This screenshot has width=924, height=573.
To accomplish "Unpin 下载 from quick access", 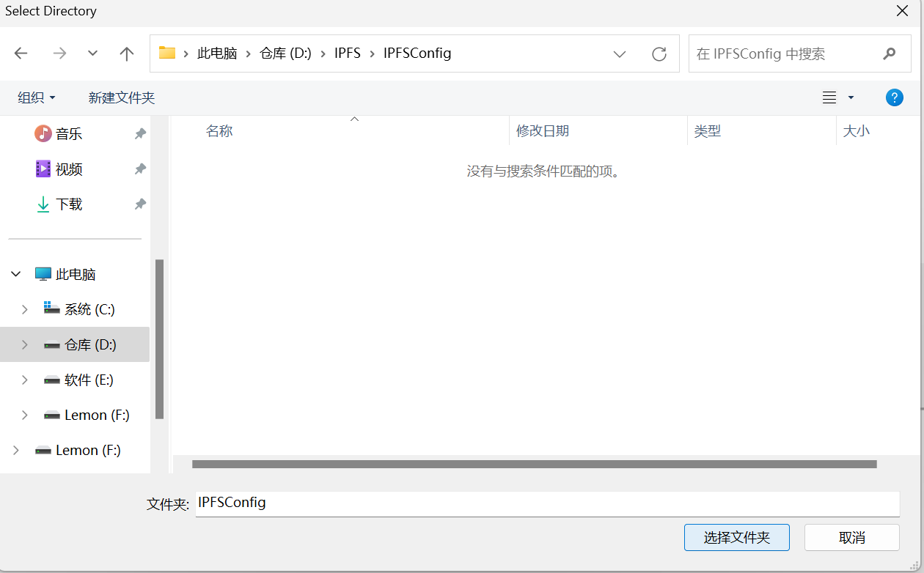I will pos(139,204).
